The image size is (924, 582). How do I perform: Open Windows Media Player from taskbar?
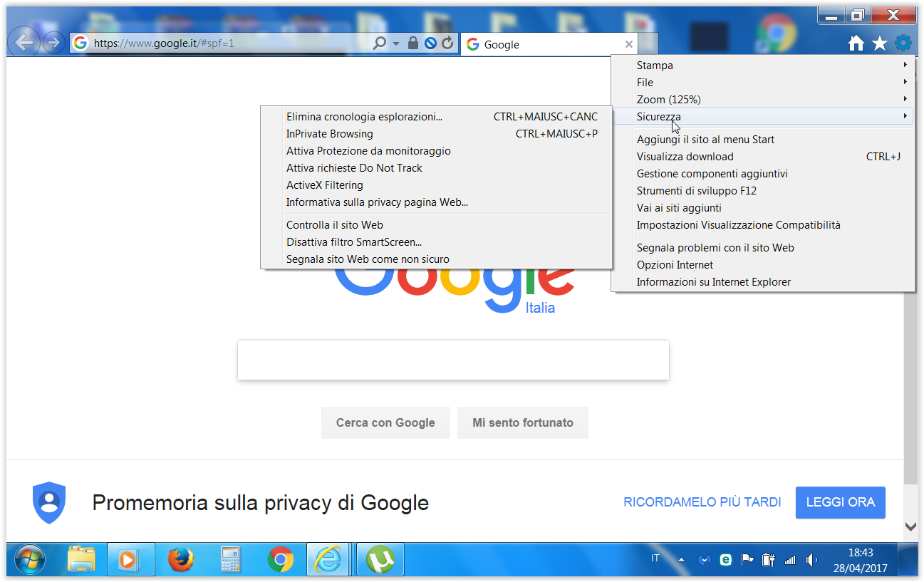130,559
